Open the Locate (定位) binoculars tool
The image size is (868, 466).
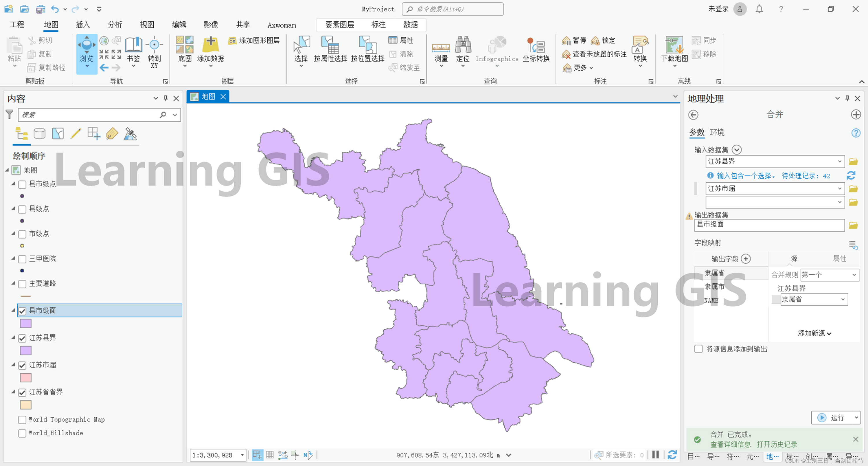pyautogui.click(x=463, y=45)
